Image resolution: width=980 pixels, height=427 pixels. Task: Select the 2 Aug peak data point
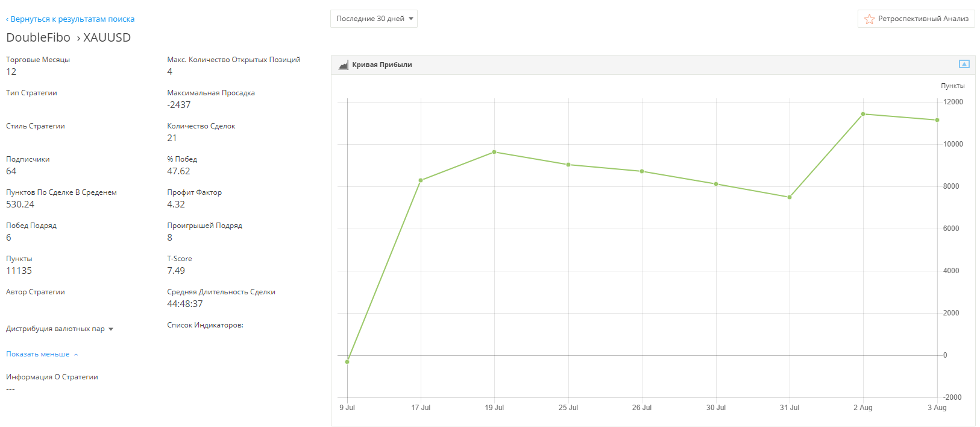pyautogui.click(x=863, y=114)
